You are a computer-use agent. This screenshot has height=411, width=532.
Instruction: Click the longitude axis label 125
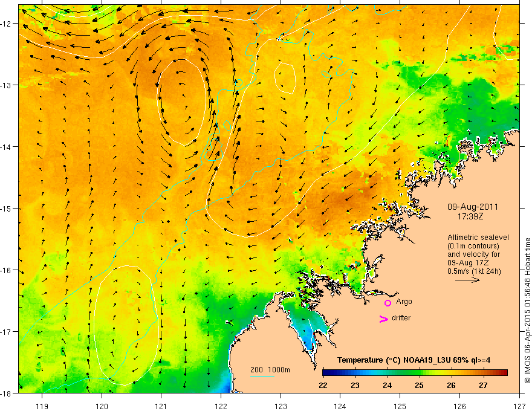pyautogui.click(x=400, y=406)
